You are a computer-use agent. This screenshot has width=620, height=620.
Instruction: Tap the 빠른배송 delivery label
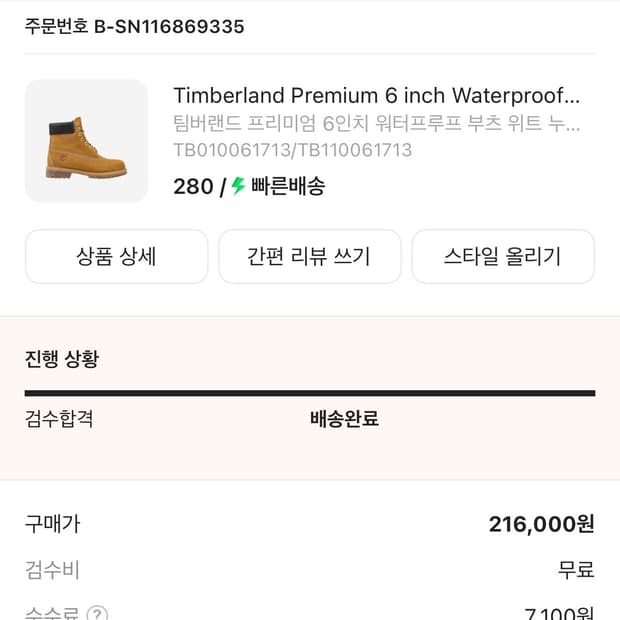[288, 186]
